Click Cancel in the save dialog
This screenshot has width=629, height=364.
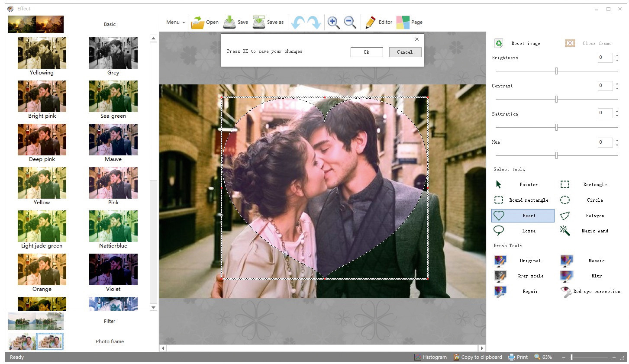point(405,52)
